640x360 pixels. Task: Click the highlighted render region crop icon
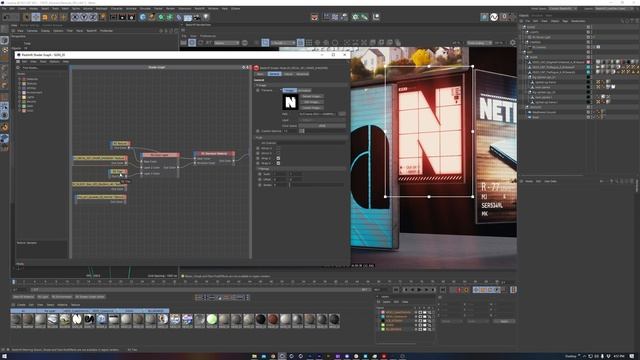click(x=265, y=42)
